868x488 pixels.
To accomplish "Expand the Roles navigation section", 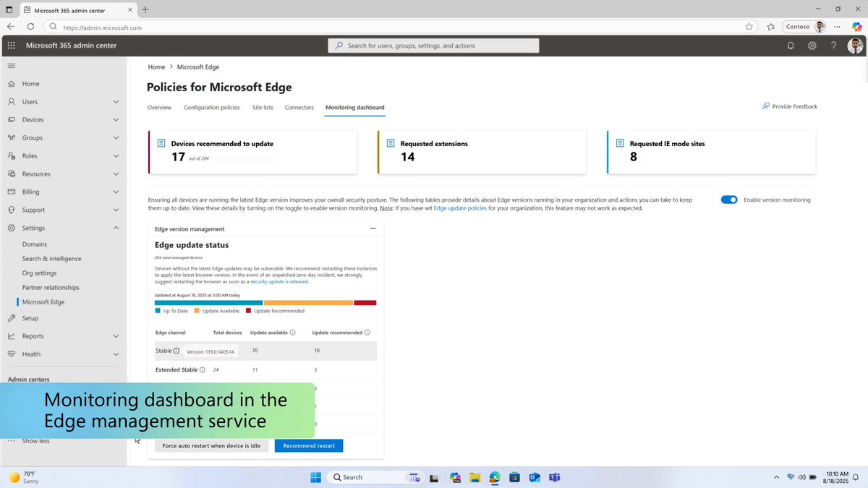I will (116, 156).
